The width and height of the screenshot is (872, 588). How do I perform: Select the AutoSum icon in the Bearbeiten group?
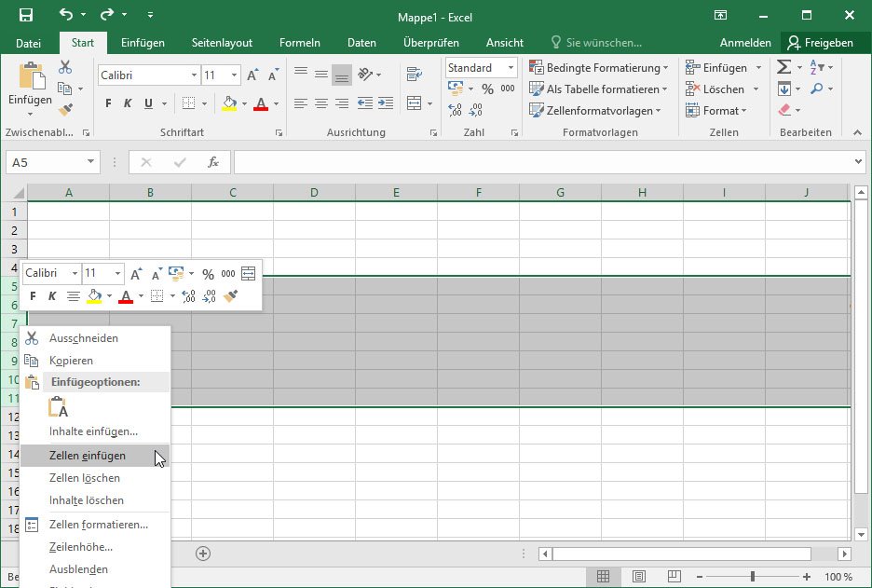point(784,67)
